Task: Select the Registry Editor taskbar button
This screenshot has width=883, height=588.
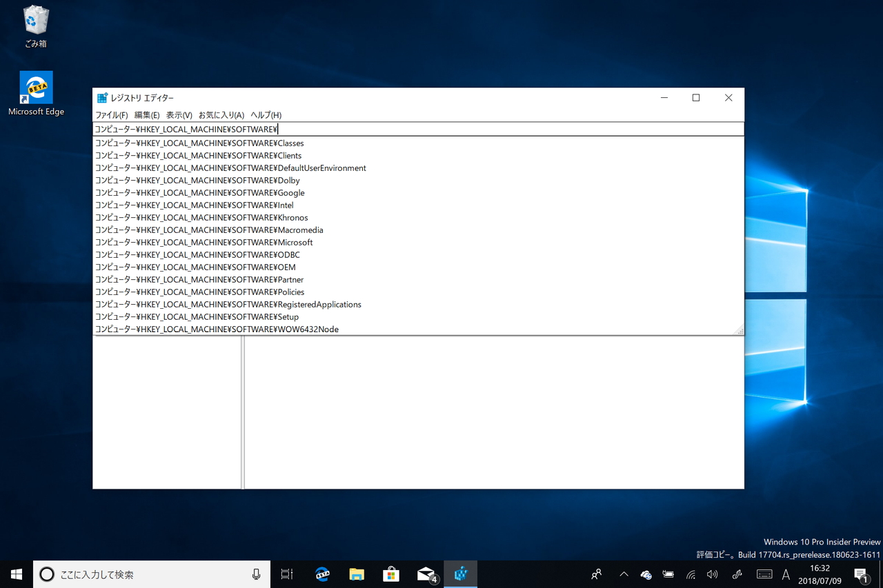Action: [x=461, y=574]
